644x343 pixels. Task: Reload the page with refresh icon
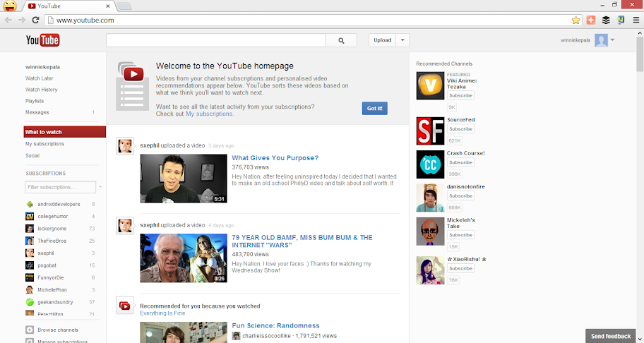pyautogui.click(x=36, y=20)
